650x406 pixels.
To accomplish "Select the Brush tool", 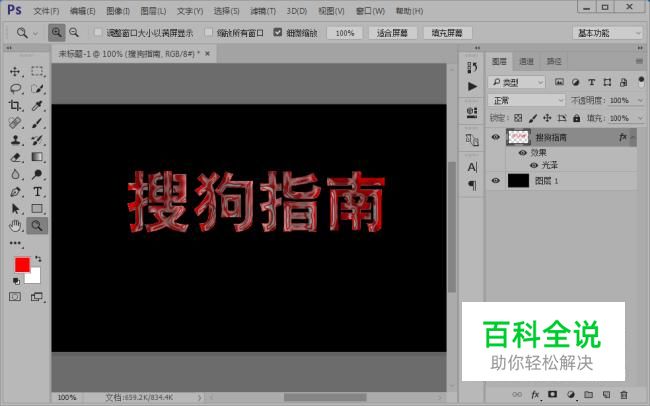I will (37, 123).
